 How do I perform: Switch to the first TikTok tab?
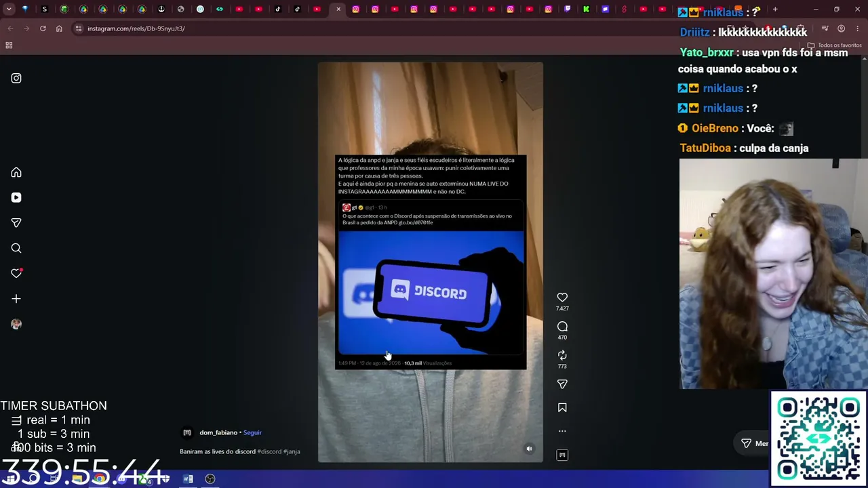pos(278,9)
